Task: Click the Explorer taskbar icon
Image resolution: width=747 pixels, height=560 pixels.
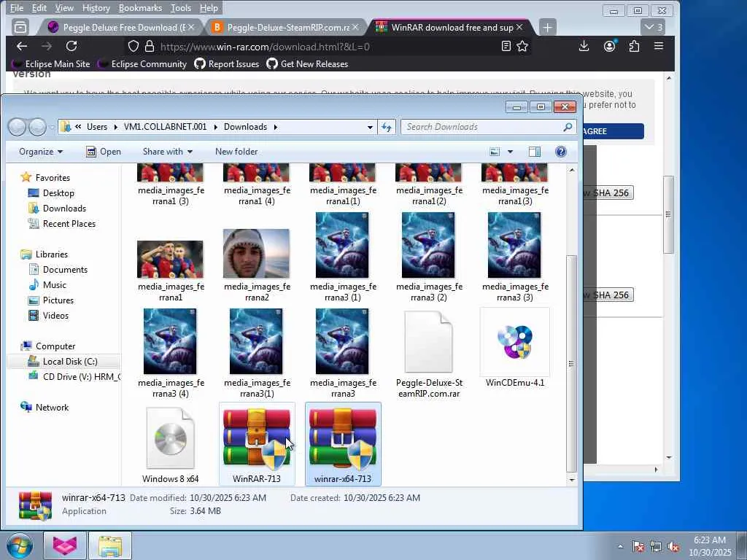Action: (110, 545)
